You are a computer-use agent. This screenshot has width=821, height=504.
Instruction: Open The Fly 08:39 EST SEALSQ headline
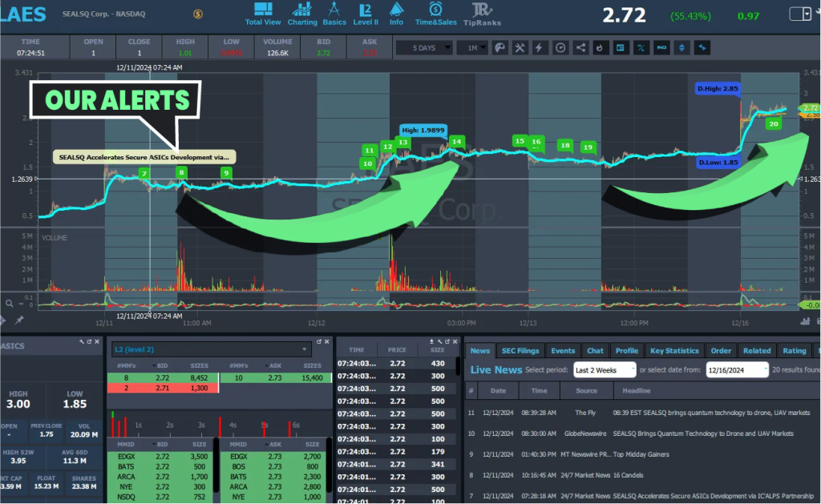711,413
